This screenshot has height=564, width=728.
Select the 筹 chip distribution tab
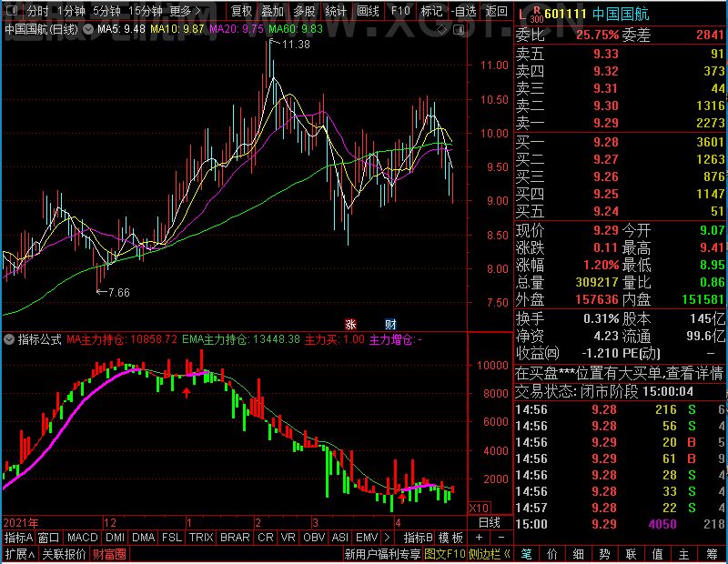coord(712,554)
